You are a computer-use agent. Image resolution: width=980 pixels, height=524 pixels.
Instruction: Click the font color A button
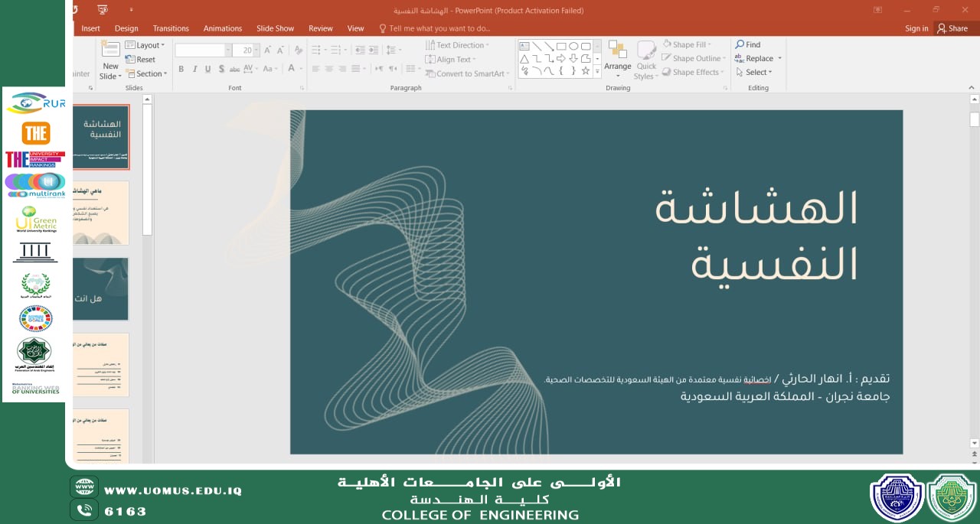click(291, 69)
